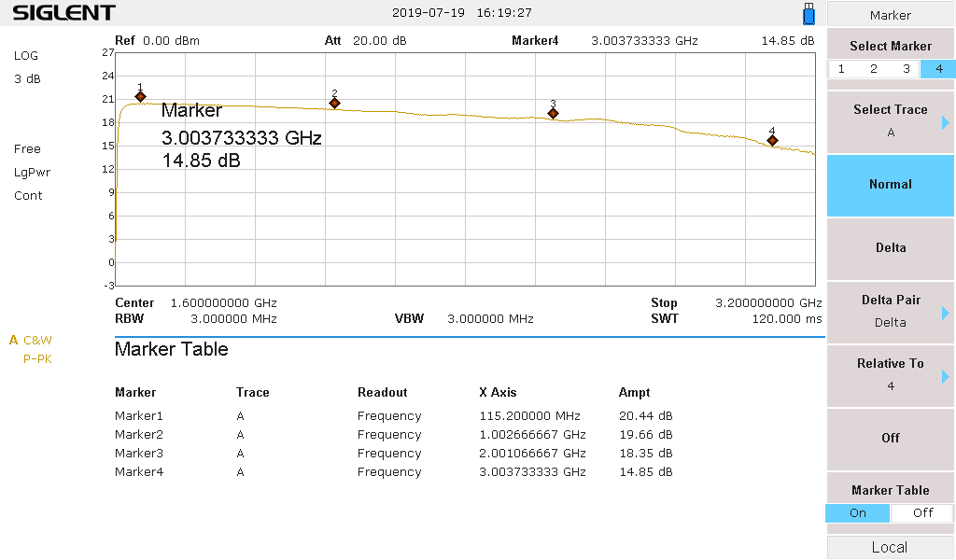Click the Local button
Image resolution: width=956 pixels, height=560 pixels.
890,547
